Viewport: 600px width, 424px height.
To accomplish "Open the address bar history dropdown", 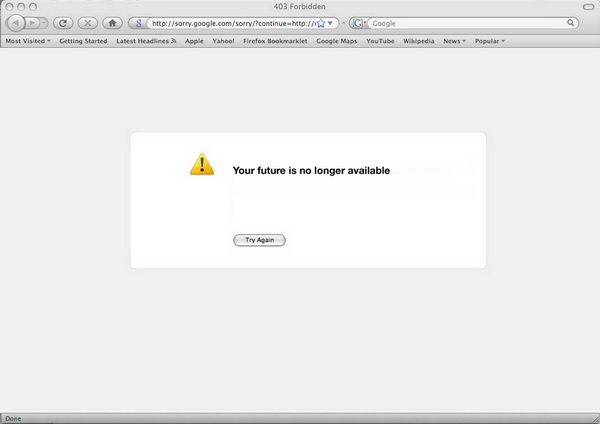I will pyautogui.click(x=331, y=23).
